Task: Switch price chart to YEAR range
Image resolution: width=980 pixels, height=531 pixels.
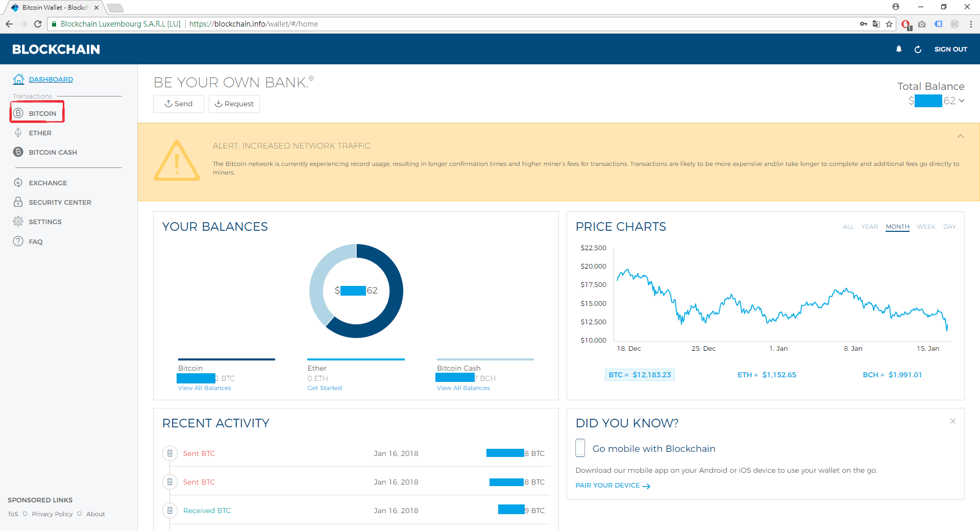Action: pos(870,227)
